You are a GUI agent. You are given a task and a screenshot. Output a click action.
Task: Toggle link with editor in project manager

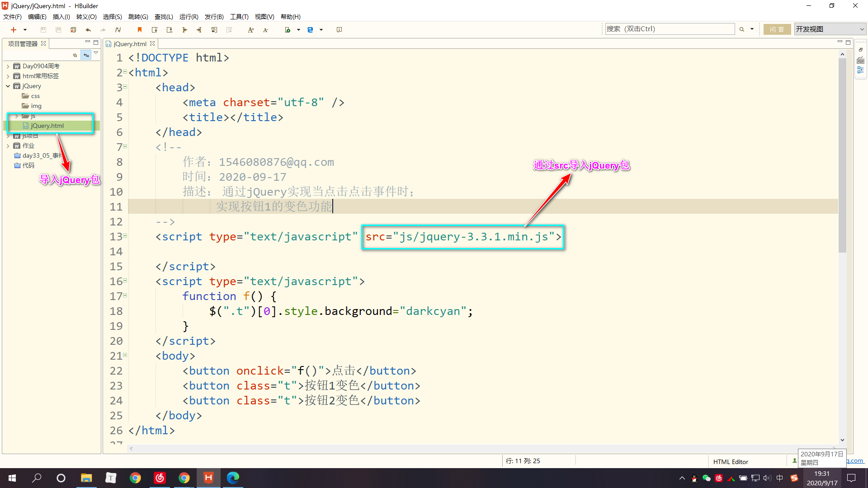(x=86, y=55)
